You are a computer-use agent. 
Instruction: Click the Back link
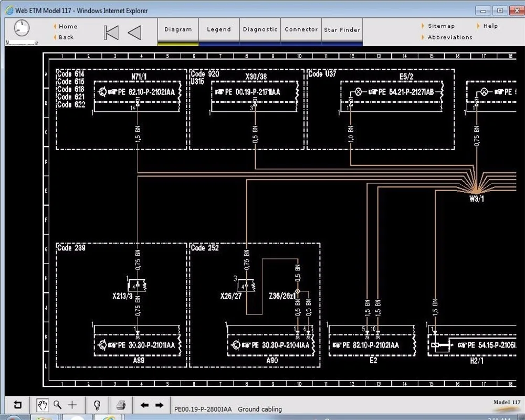tap(66, 37)
